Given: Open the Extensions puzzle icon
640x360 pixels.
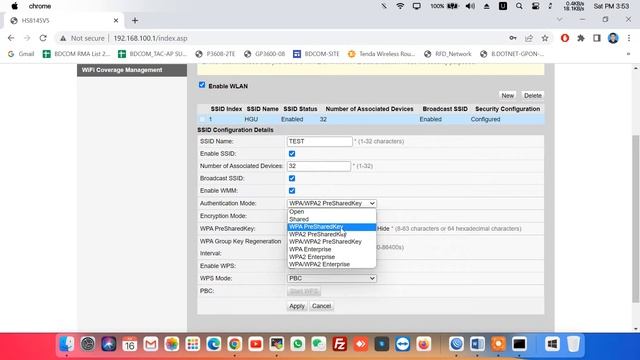Looking at the screenshot, I should 581,38.
